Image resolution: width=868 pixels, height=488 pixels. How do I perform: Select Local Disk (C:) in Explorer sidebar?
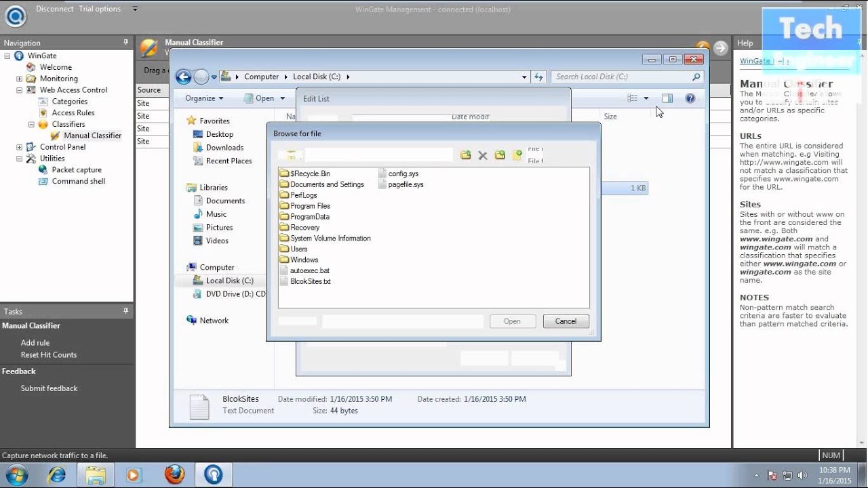point(223,281)
